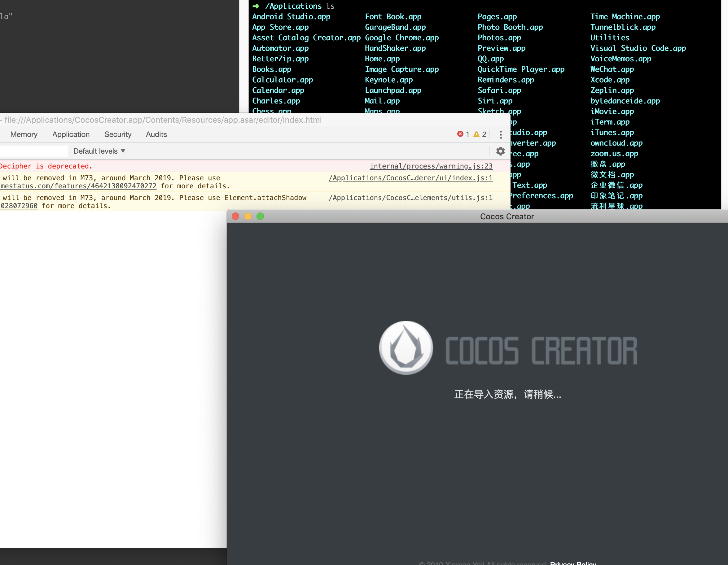The image size is (728, 565).
Task: Go to the Audits tab
Action: pyautogui.click(x=156, y=134)
